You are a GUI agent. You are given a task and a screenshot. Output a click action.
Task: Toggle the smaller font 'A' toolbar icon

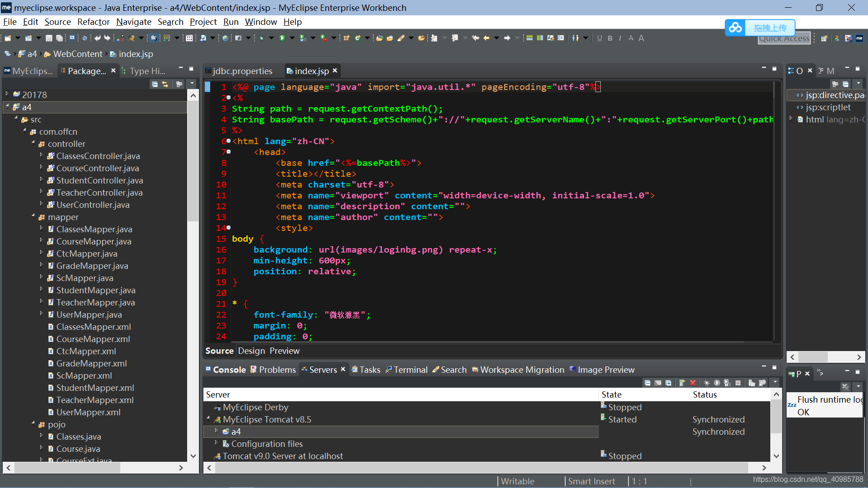631,38
